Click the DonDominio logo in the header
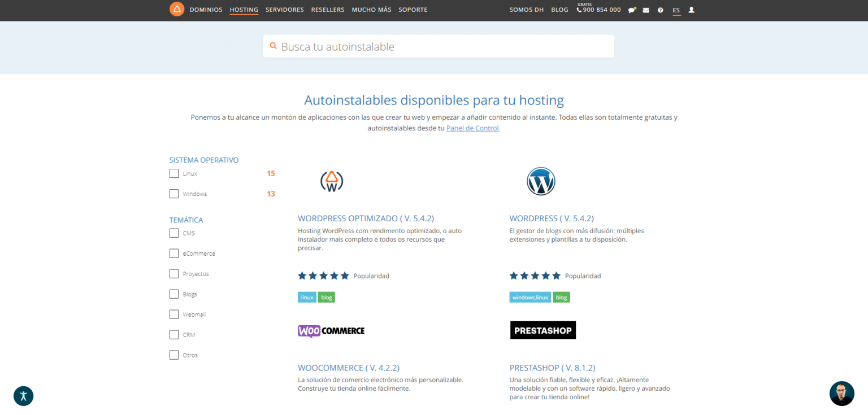The height and width of the screenshot is (415, 868). pyautogui.click(x=177, y=9)
